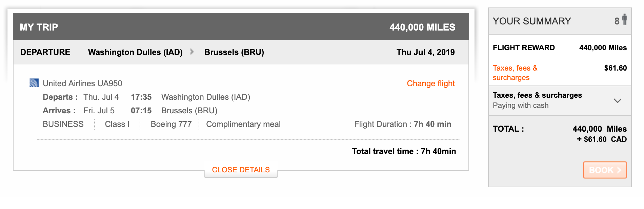Click the passenger icon in Your Summary
The image size is (644, 209).
coord(624,20)
